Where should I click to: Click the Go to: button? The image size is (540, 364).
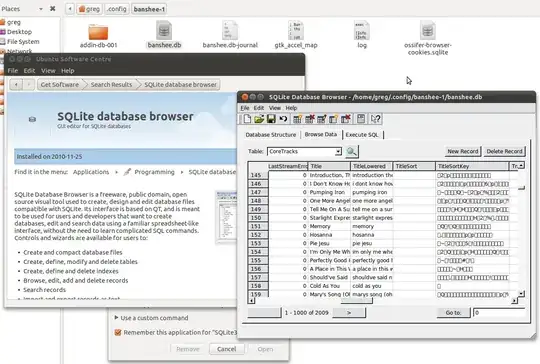453,313
